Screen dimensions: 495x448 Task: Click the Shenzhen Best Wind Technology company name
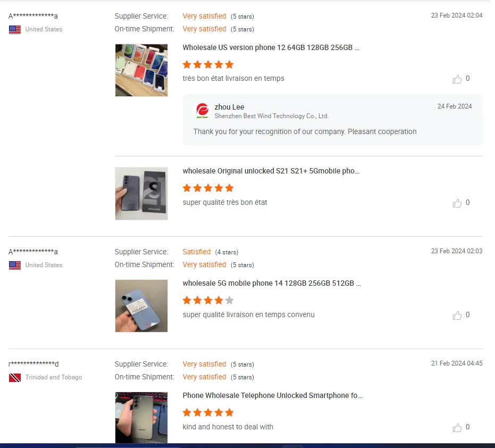point(272,116)
